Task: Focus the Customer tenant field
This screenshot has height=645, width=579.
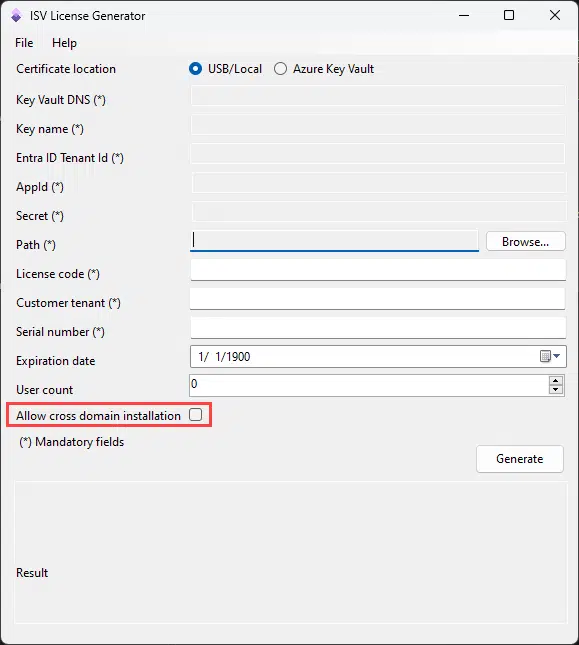Action: coord(378,299)
